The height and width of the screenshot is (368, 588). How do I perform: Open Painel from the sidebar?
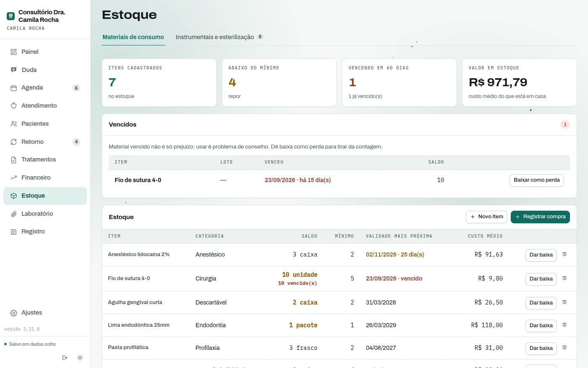coord(45,52)
